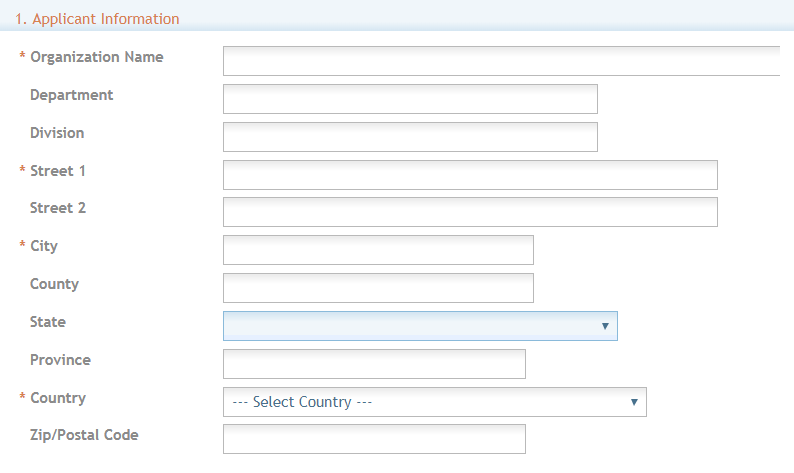Click the State label text
The width and height of the screenshot is (794, 473).
[x=48, y=322]
